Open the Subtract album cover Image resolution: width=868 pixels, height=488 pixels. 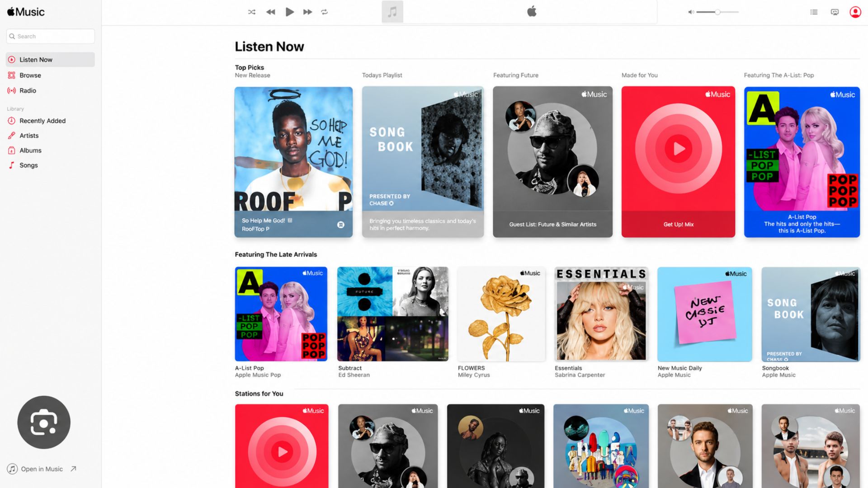click(x=393, y=314)
